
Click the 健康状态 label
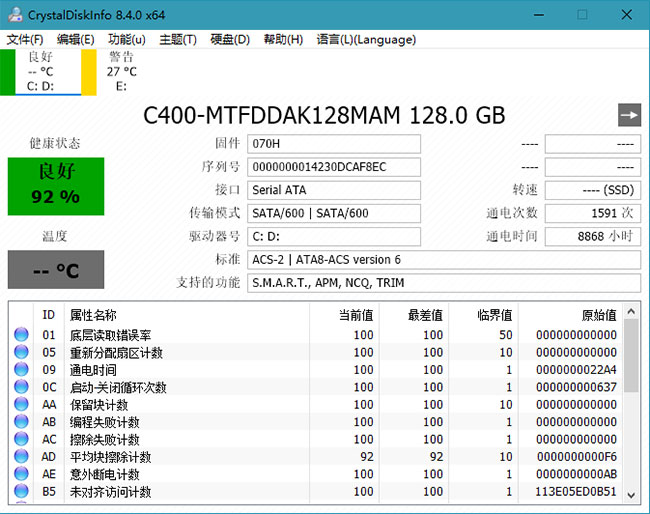coord(54,143)
